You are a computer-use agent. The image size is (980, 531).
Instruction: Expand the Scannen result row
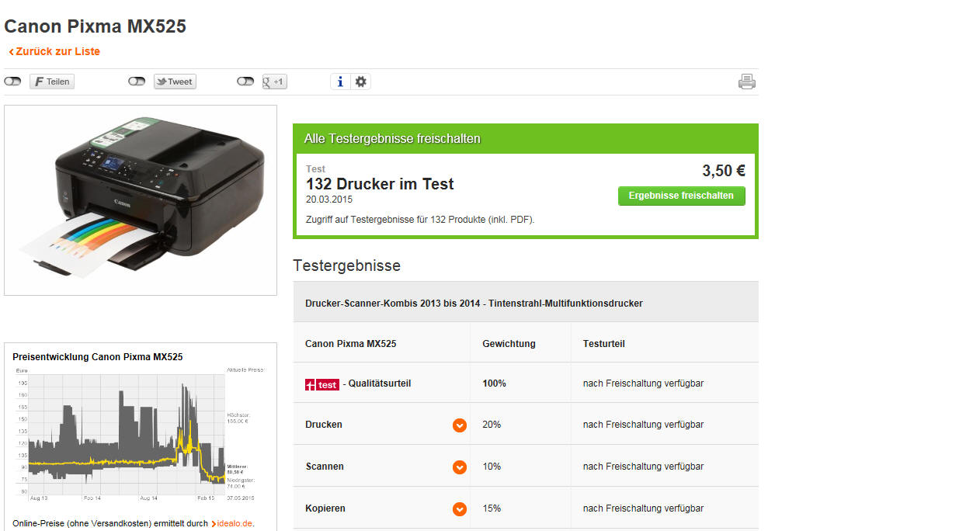(x=460, y=467)
